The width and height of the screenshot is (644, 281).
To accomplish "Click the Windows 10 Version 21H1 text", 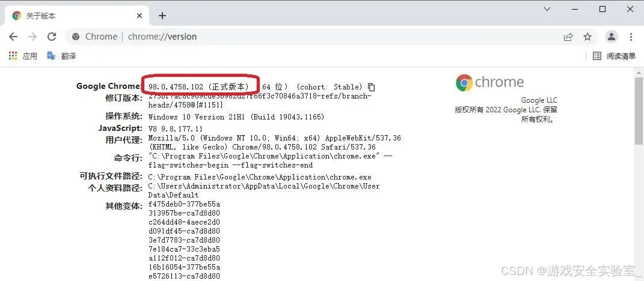I will (236, 117).
